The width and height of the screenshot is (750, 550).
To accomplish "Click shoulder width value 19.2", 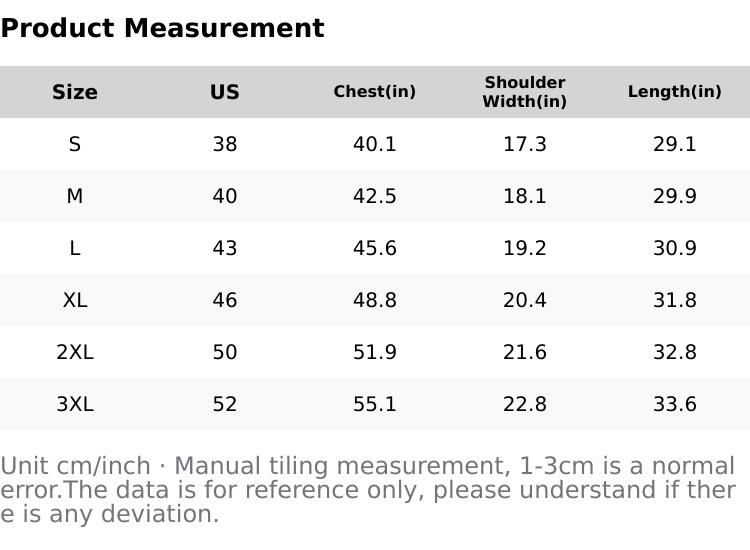I will [525, 248].
